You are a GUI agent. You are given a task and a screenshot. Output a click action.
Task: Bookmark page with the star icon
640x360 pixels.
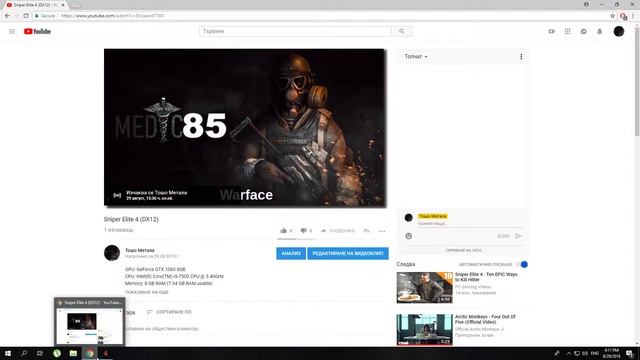tap(613, 16)
